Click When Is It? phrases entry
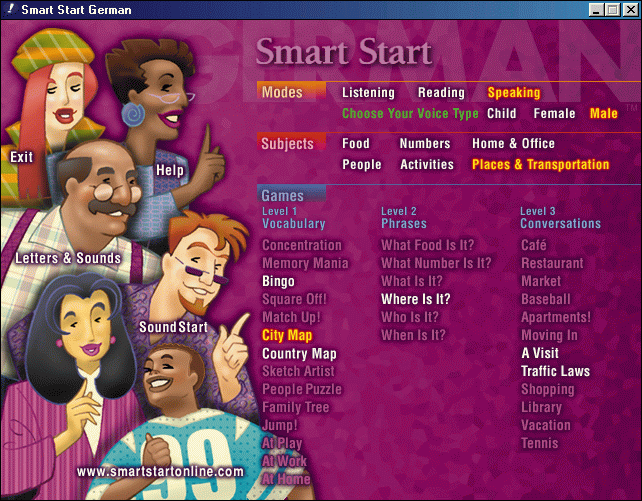Image resolution: width=642 pixels, height=501 pixels. tap(413, 335)
